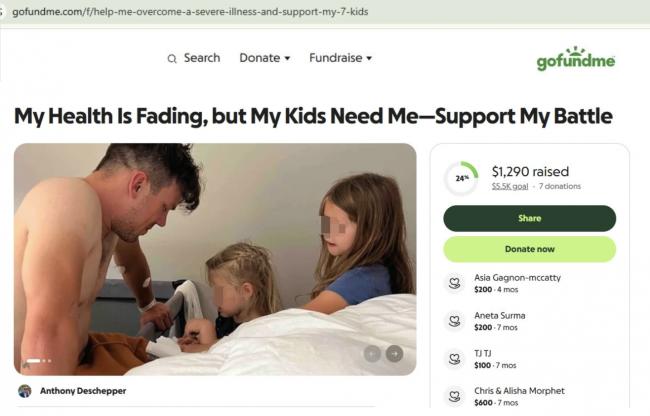
Task: Click the carousel slide indicator dots
Action: tap(39, 360)
